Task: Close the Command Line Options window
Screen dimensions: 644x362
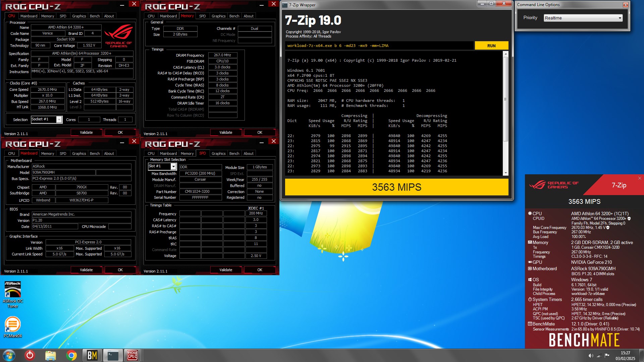Action: point(626,5)
